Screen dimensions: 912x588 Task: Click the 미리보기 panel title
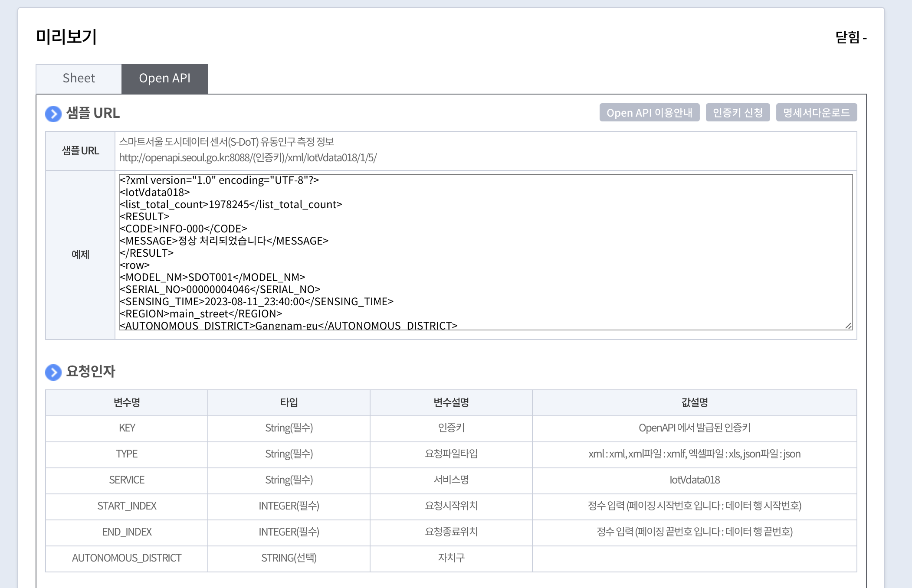(66, 37)
